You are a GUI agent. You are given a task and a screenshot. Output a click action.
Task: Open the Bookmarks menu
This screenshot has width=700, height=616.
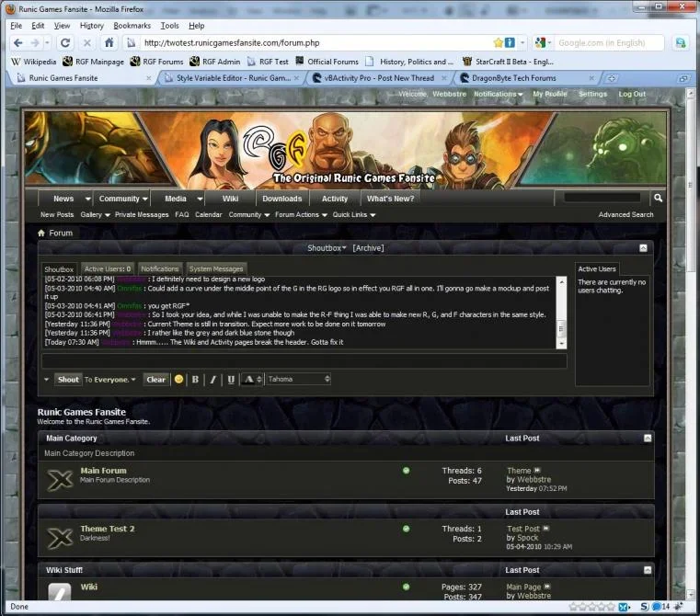[x=132, y=26]
